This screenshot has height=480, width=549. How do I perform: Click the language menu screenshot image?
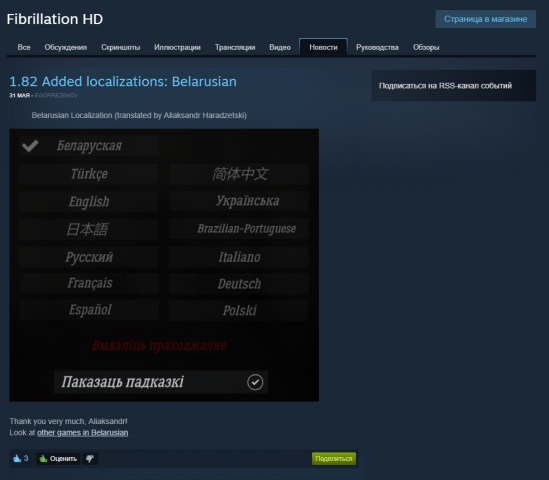click(x=164, y=265)
